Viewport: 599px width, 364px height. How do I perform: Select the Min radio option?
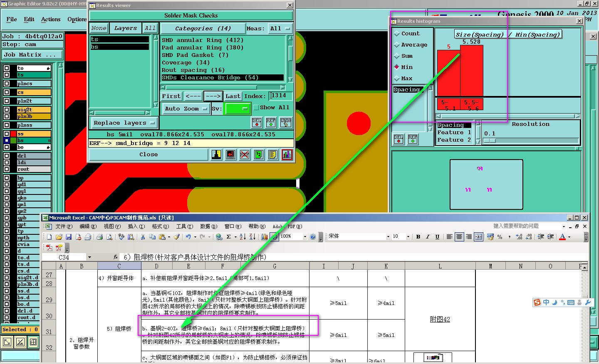[396, 67]
